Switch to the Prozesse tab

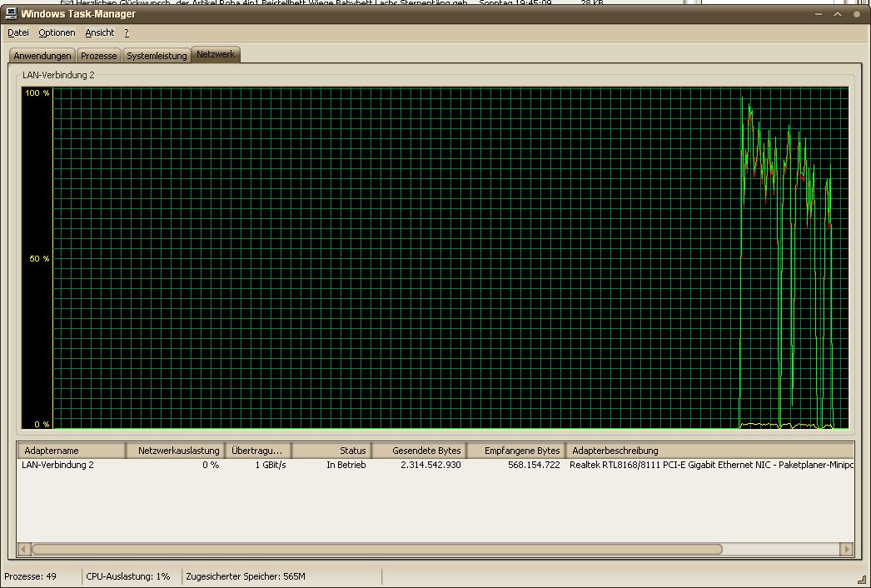pos(99,56)
